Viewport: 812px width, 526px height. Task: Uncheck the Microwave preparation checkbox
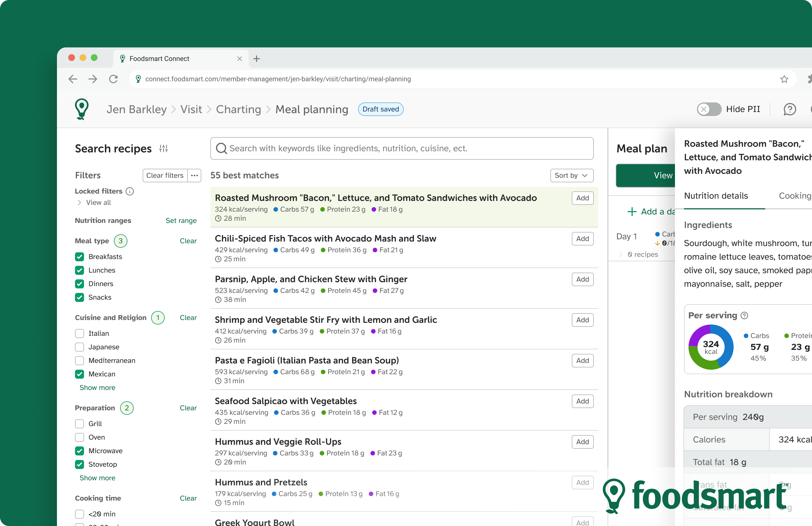tap(80, 451)
